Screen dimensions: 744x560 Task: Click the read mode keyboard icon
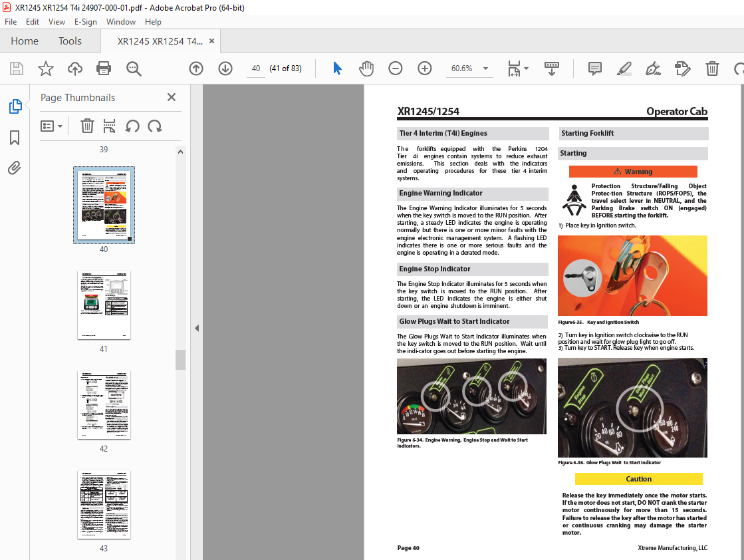(551, 69)
